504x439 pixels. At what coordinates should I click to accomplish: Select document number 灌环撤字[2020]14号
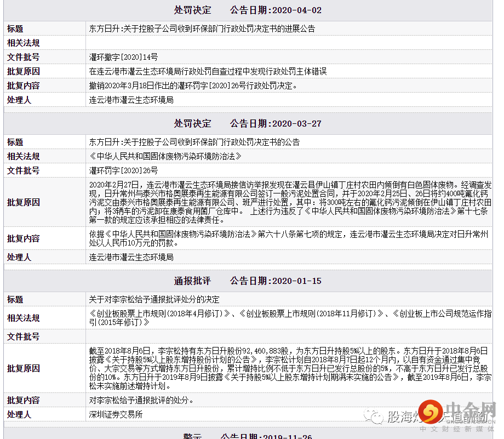(123, 57)
